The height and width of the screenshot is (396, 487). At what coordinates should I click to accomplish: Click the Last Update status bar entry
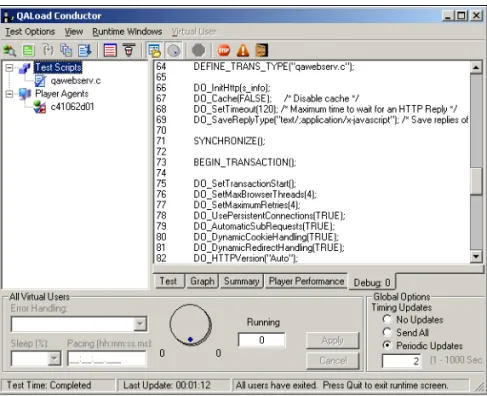(173, 385)
